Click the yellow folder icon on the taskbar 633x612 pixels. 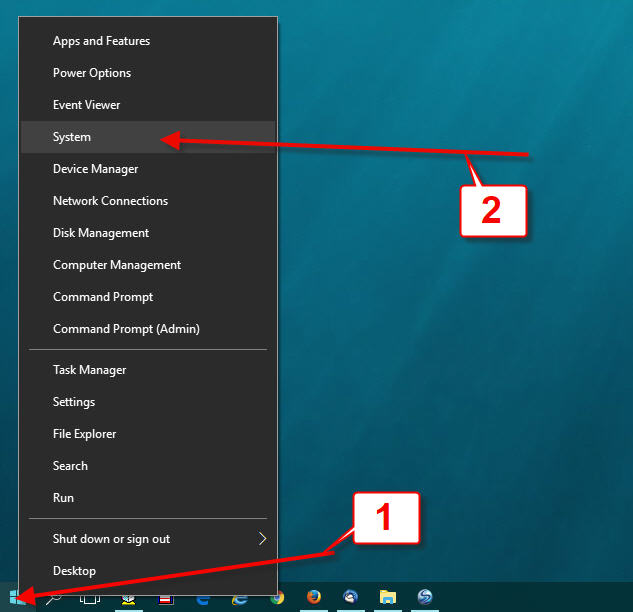[x=388, y=598]
